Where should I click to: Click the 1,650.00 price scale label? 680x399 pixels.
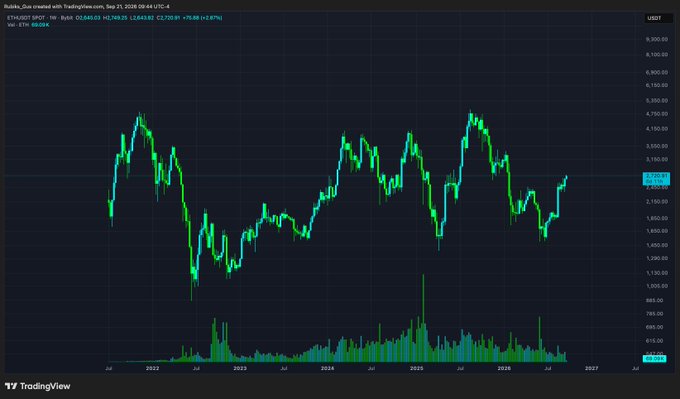[x=657, y=231]
